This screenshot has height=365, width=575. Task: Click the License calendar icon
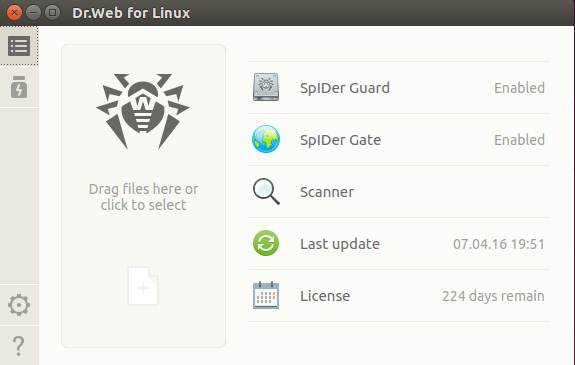click(x=266, y=295)
